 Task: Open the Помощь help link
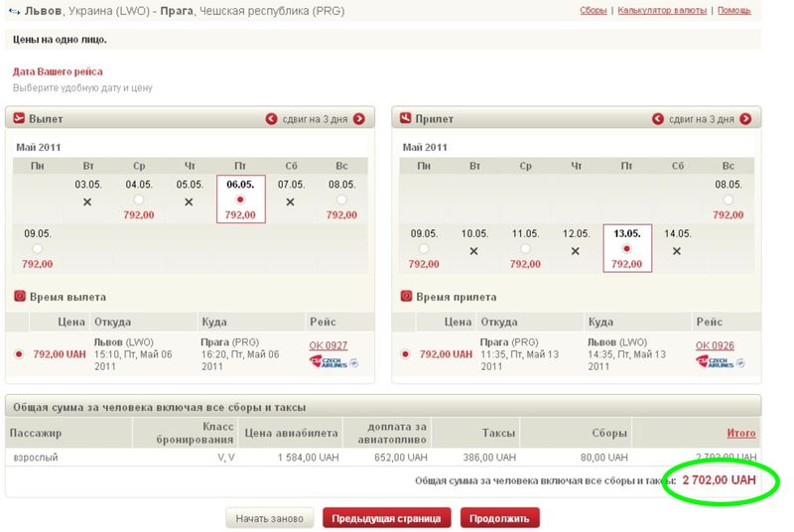coord(733,10)
